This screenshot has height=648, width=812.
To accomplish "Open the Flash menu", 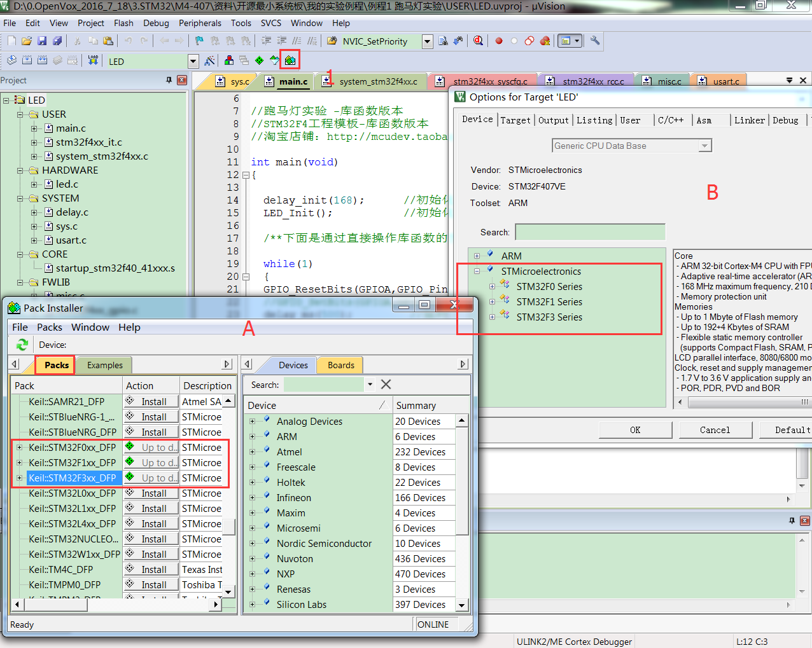I will [123, 23].
